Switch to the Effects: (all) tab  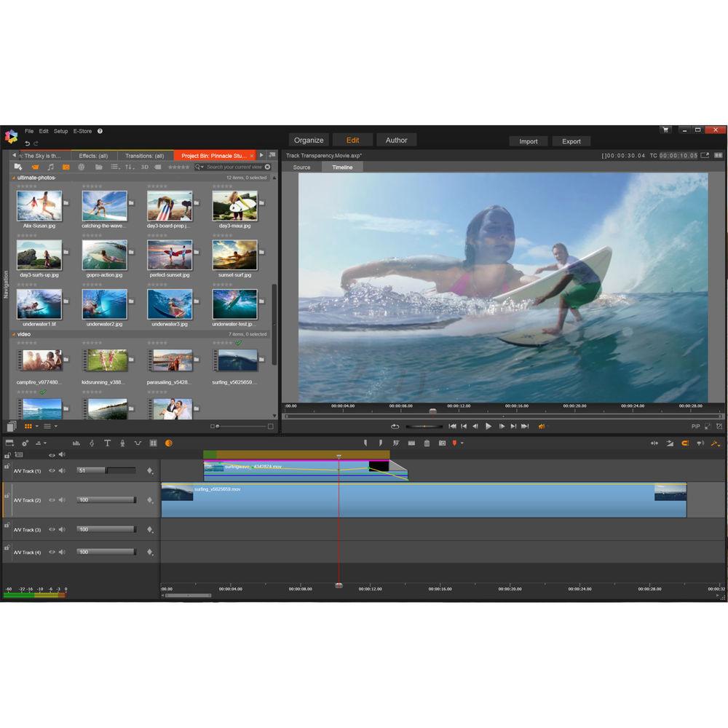coord(93,155)
